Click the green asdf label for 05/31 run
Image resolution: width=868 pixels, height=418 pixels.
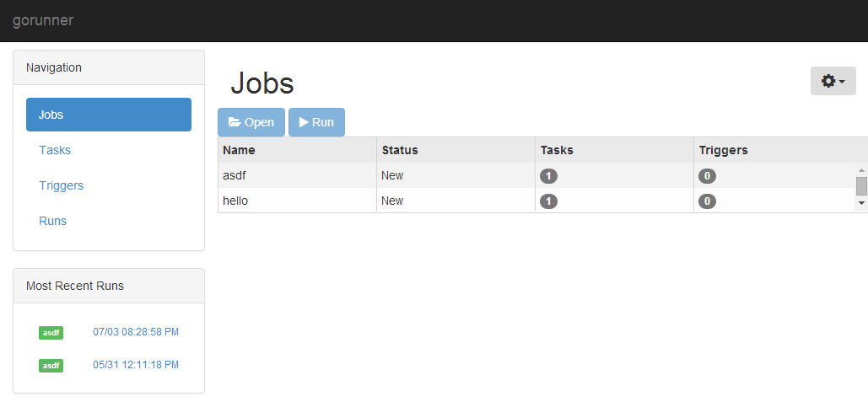(51, 366)
